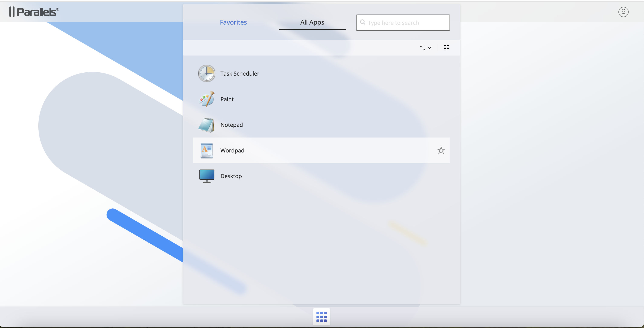Open the Task Scheduler clock icon
644x328 pixels.
pyautogui.click(x=206, y=73)
